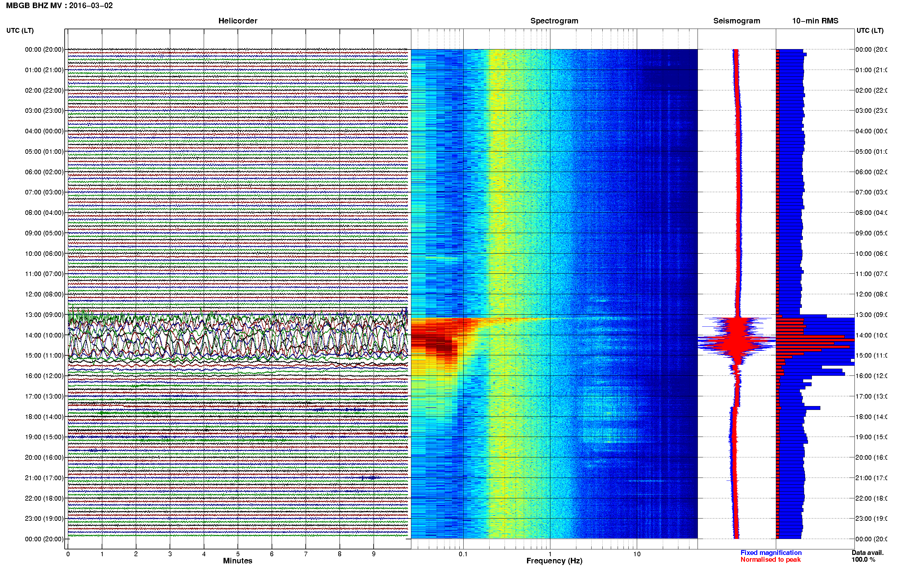
Task: Click the "Data avail." label
Action: tap(867, 553)
